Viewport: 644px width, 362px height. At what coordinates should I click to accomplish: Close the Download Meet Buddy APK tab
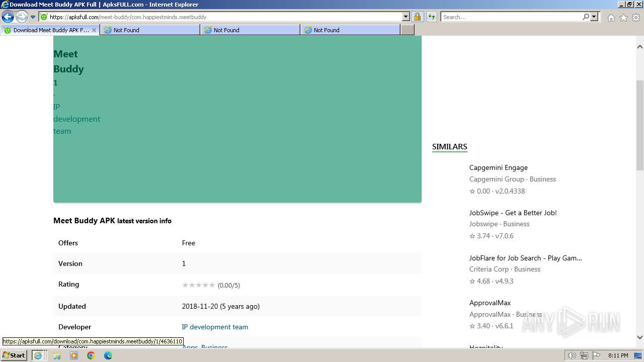[94, 30]
